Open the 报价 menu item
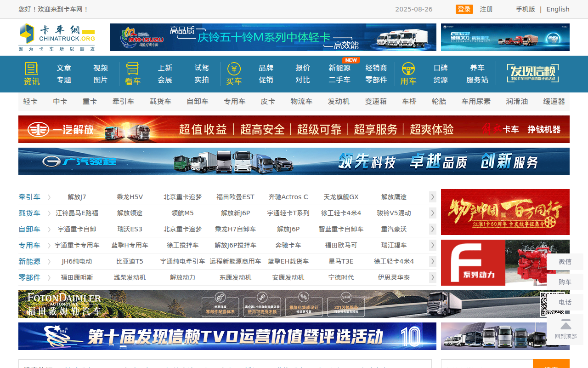This screenshot has height=368, width=588. coord(303,68)
